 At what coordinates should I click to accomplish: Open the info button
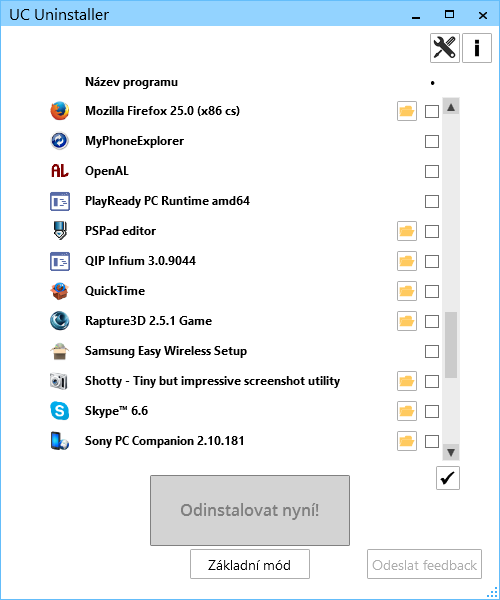click(x=477, y=48)
